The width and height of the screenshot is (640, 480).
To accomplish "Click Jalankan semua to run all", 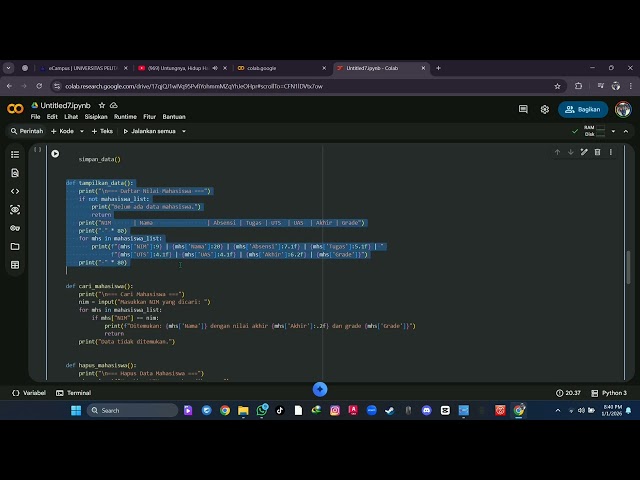I will 149,131.
